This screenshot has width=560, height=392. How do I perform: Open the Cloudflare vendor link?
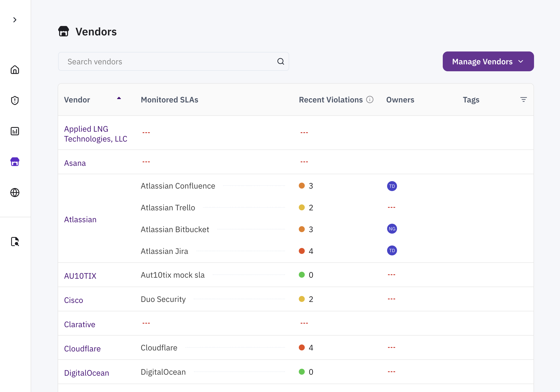tap(82, 349)
